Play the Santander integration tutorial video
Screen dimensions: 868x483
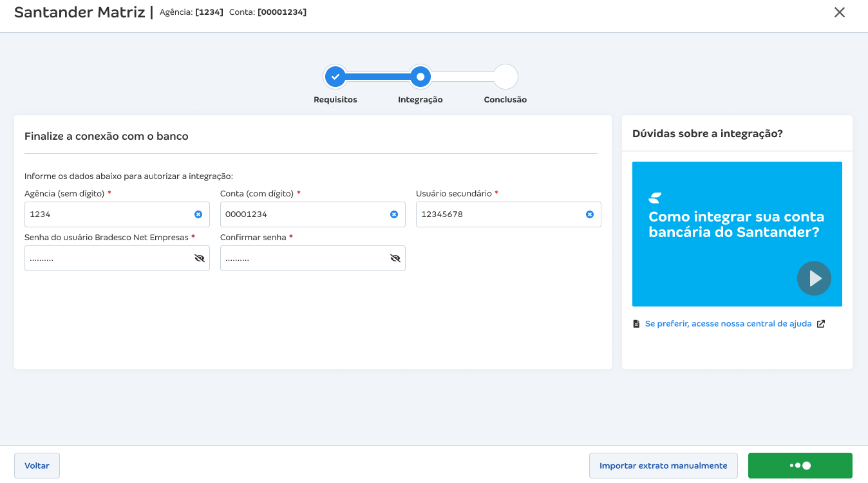[814, 278]
